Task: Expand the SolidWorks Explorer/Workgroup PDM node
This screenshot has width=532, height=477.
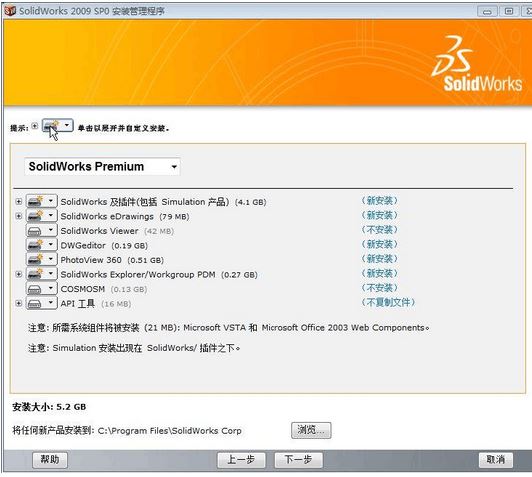Action: coord(19,274)
